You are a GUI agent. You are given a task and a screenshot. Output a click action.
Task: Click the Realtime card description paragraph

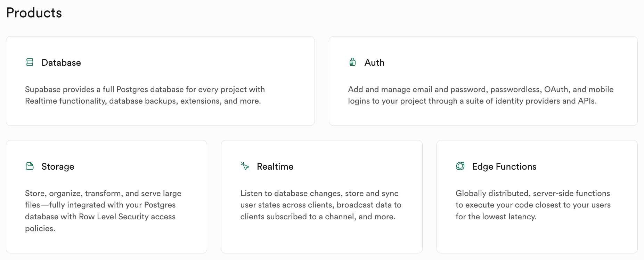tap(321, 205)
